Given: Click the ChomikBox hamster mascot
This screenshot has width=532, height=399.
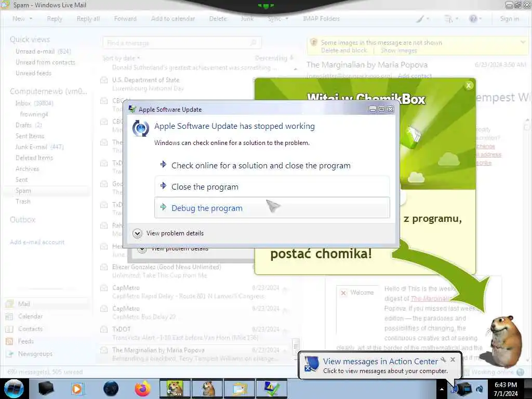Looking at the screenshot, I should click(504, 341).
